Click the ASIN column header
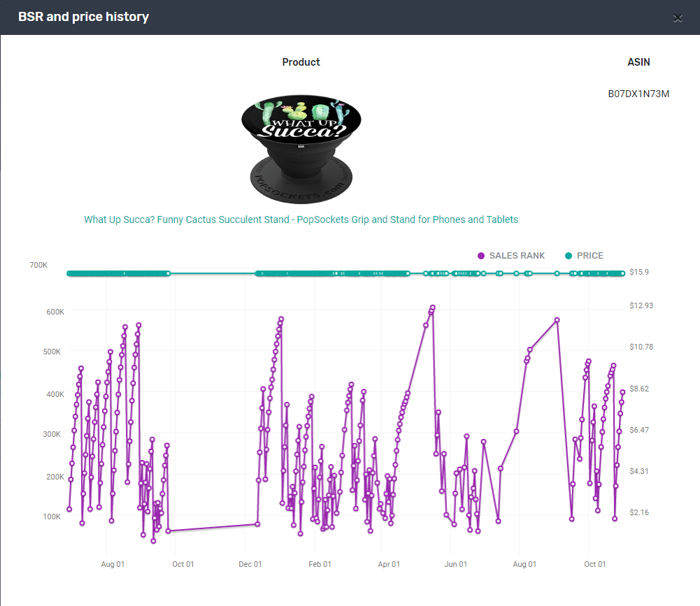Screen dimensions: 700x606 638,62
